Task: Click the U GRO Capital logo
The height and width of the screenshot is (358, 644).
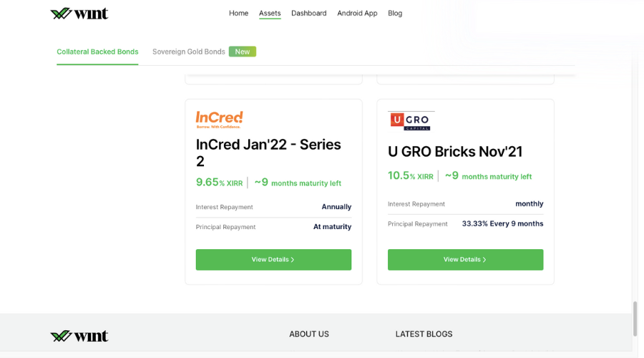Action: (x=411, y=121)
